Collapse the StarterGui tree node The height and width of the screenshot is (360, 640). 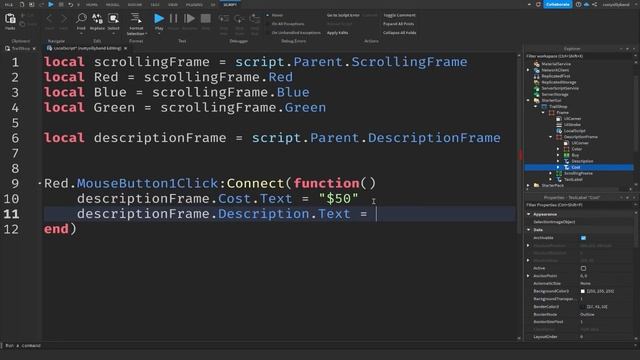528,100
